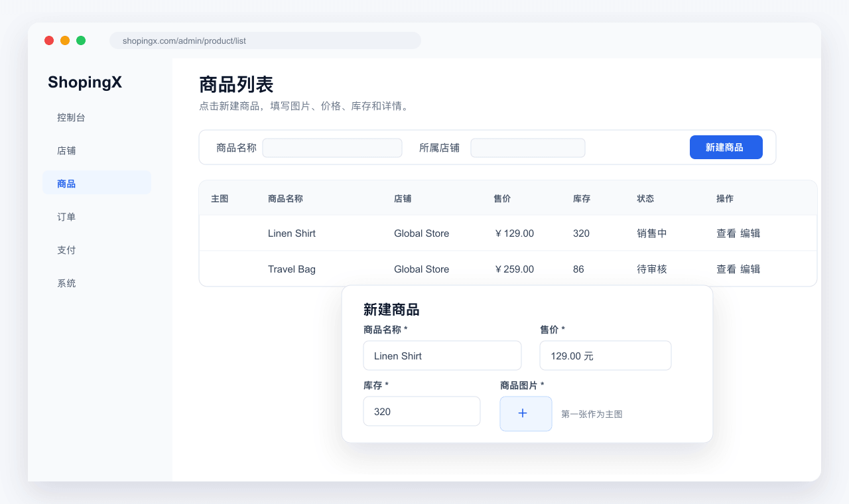The height and width of the screenshot is (504, 849).
Task: Click Global Store in Travel Bag row
Action: 421,269
